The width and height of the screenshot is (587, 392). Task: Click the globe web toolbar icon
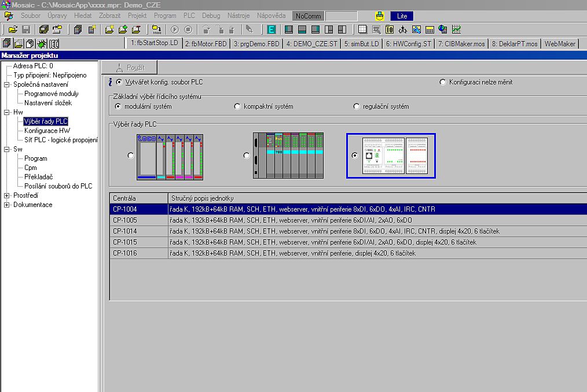pyautogui.click(x=443, y=29)
